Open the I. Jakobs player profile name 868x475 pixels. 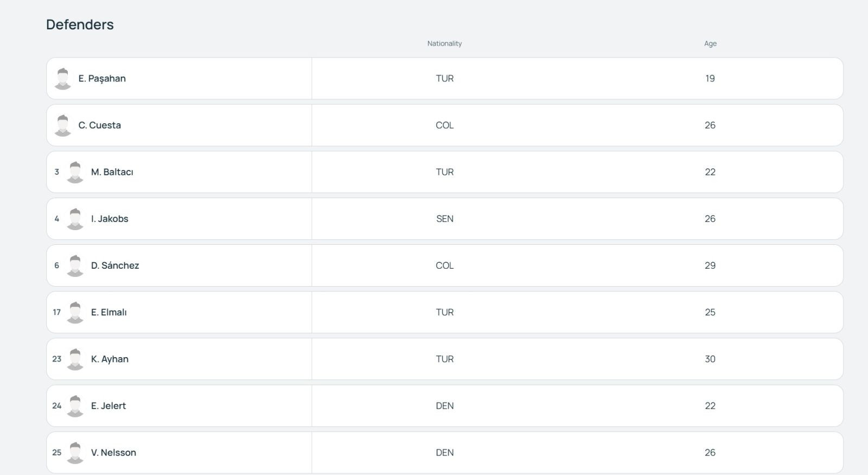[x=110, y=219]
